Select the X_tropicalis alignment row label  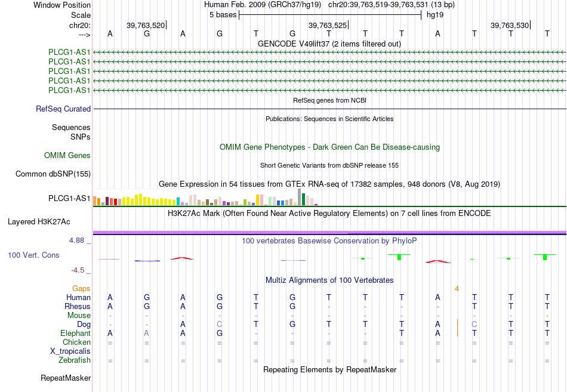70,351
